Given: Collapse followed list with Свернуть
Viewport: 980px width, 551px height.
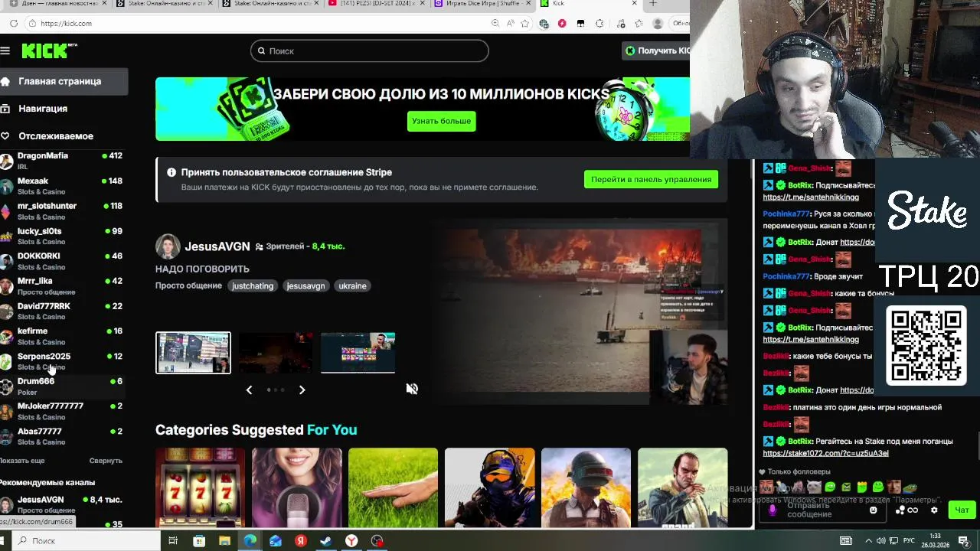Looking at the screenshot, I should point(106,461).
